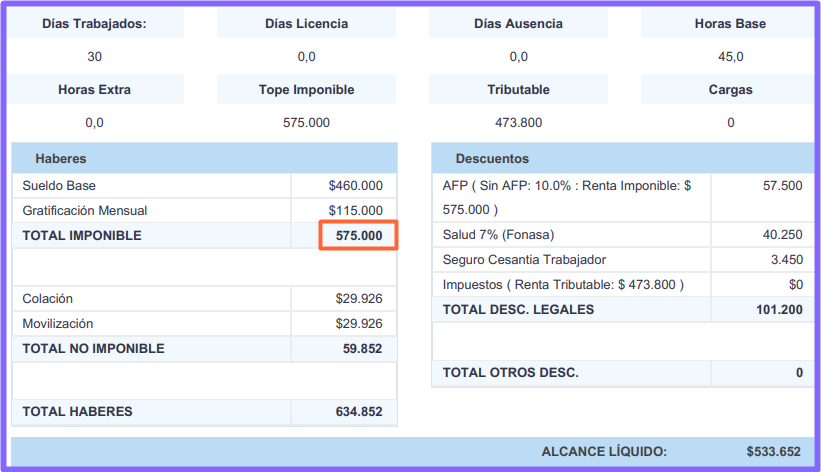Select the 'Horas Base' header
Screen dimensions: 821x472
click(730, 24)
